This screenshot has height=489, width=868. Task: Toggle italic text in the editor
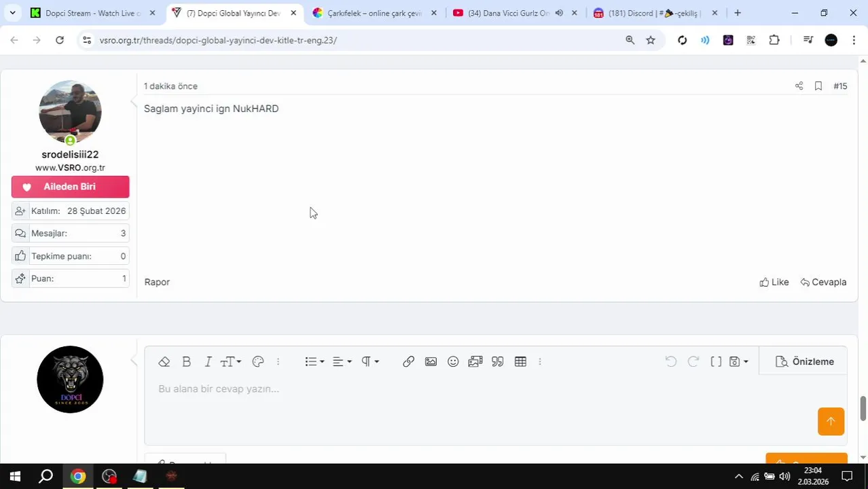click(209, 362)
